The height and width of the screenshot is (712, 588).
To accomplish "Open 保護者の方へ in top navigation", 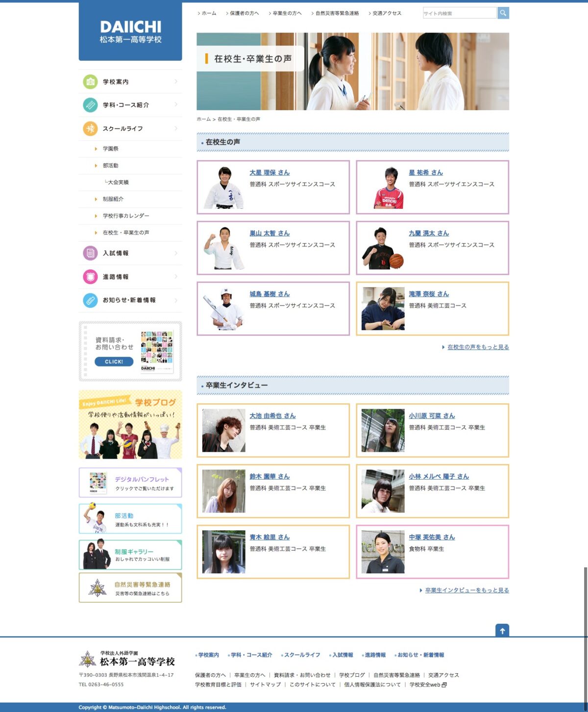I will coord(244,13).
